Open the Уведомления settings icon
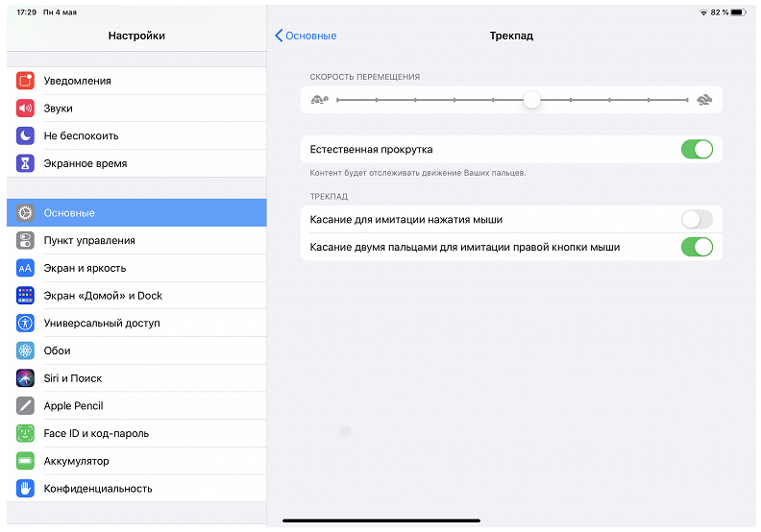 25,81
